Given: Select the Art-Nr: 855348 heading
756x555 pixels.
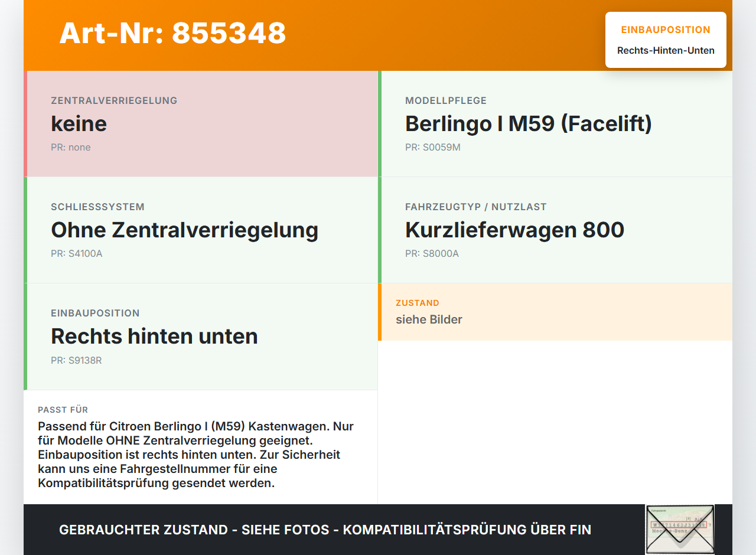Looking at the screenshot, I should point(172,33).
